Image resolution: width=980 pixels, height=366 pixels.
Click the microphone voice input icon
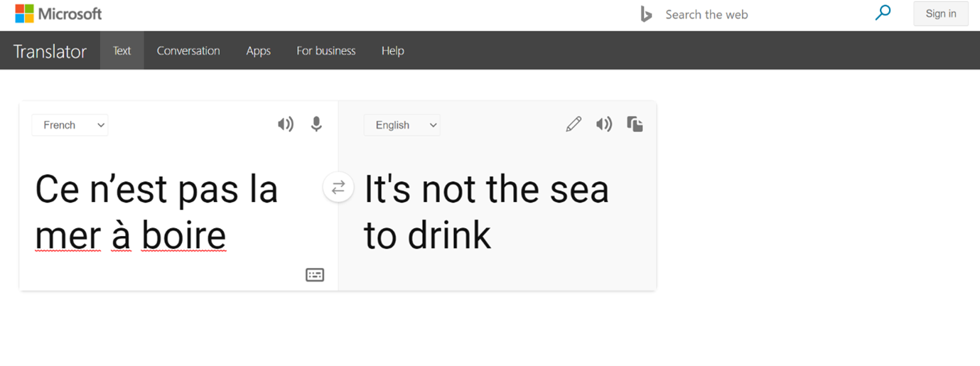[316, 124]
